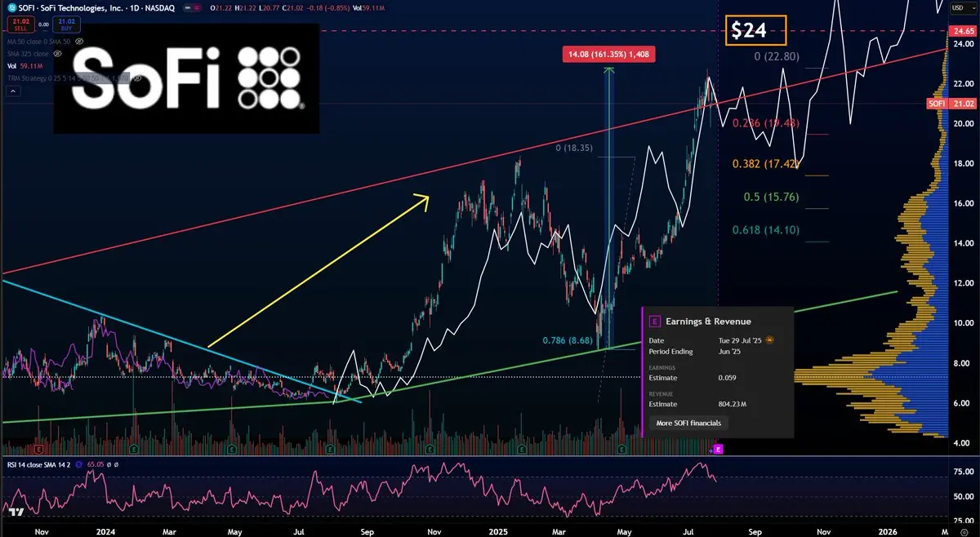The width and height of the screenshot is (980, 537).
Task: Open the symbol search from SoFi Technologies title
Action: tap(96, 7)
